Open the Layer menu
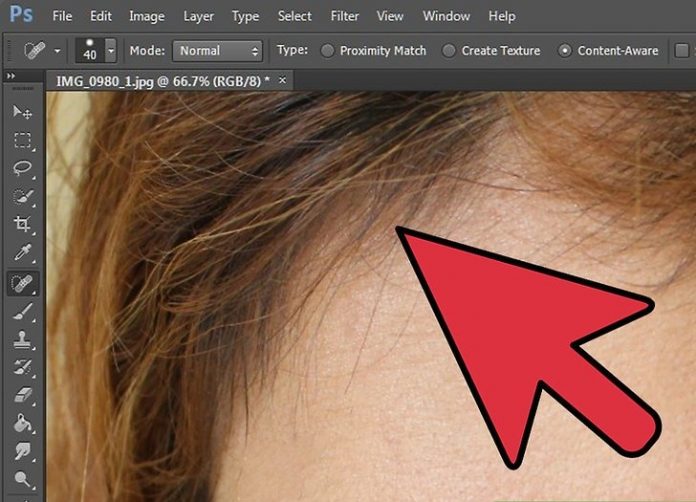Image resolution: width=696 pixels, height=502 pixels. tap(198, 16)
